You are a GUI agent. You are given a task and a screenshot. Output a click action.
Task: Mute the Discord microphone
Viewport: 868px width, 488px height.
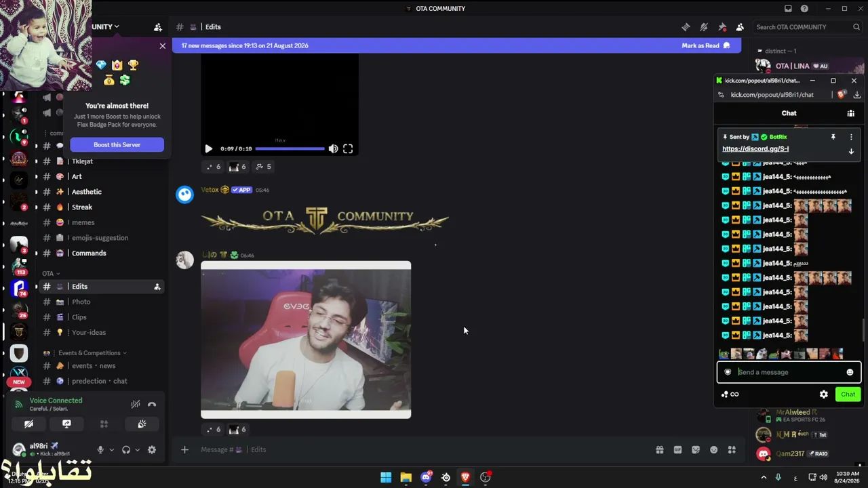click(x=100, y=450)
